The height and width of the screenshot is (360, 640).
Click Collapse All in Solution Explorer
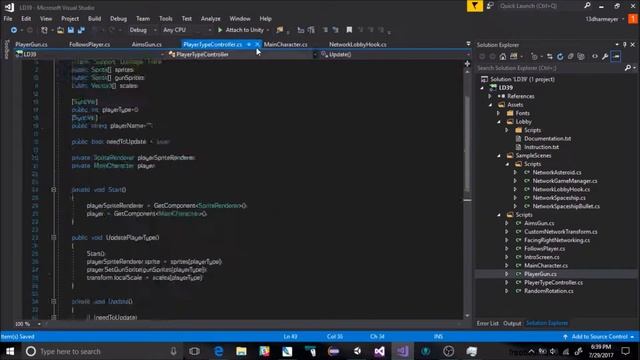[571, 57]
